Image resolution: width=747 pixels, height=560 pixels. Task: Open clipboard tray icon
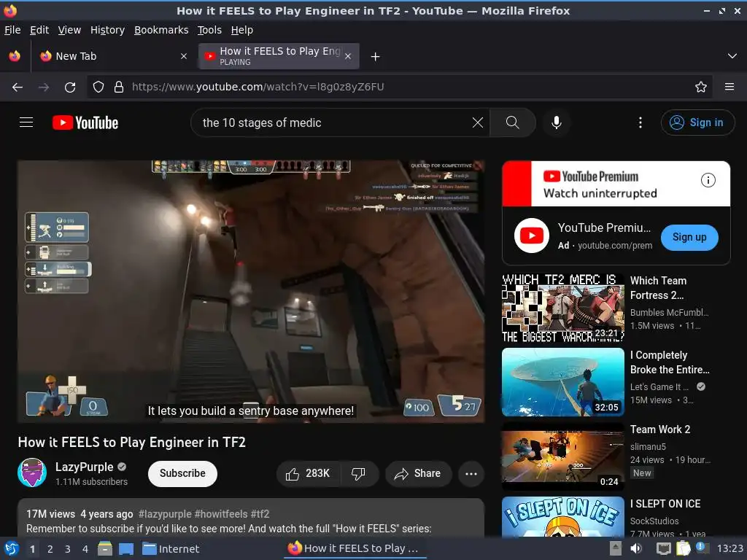683,548
